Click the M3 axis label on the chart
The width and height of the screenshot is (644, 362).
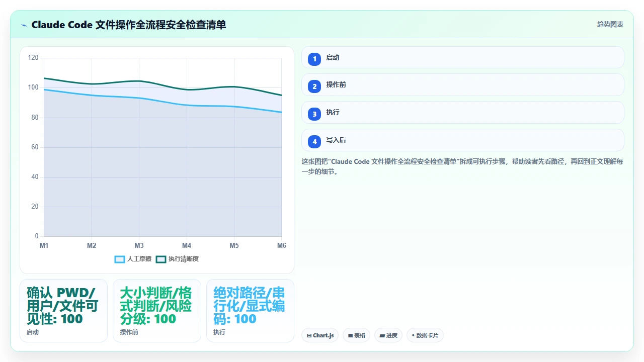pos(139,246)
